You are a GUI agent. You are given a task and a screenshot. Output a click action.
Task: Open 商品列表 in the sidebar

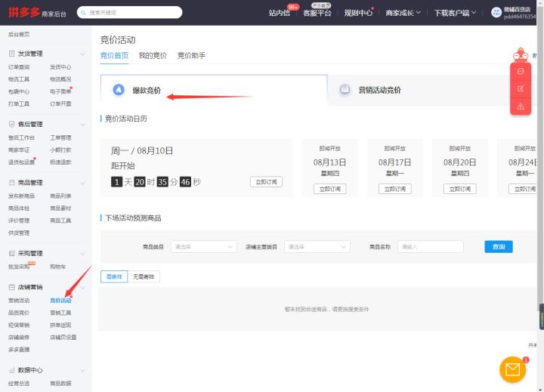[x=60, y=196]
